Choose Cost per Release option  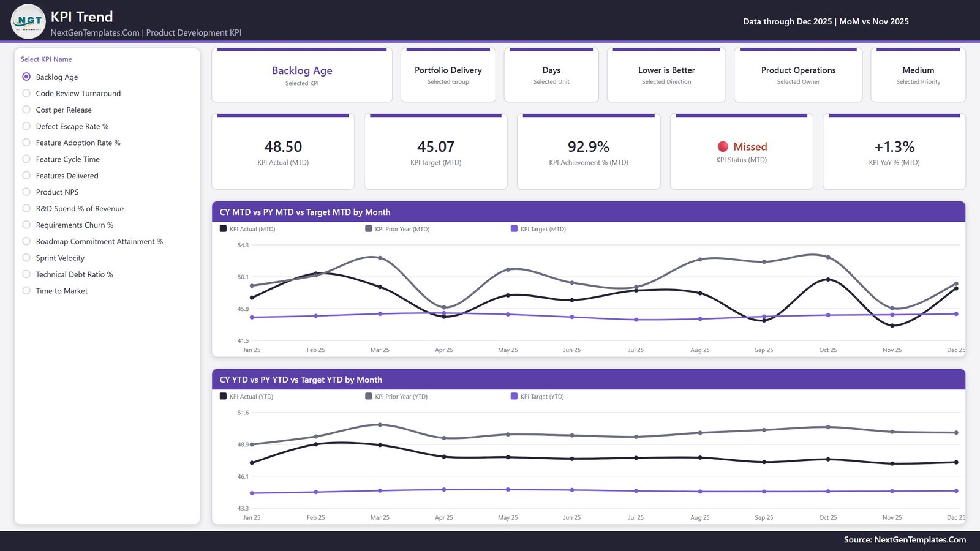tap(26, 110)
